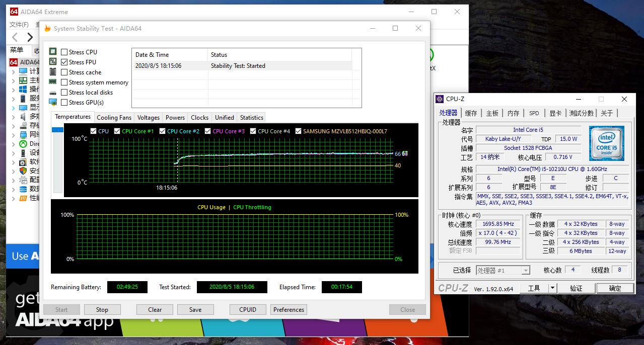Click the Stress FPU chip icon
The height and width of the screenshot is (345, 644).
53,62
